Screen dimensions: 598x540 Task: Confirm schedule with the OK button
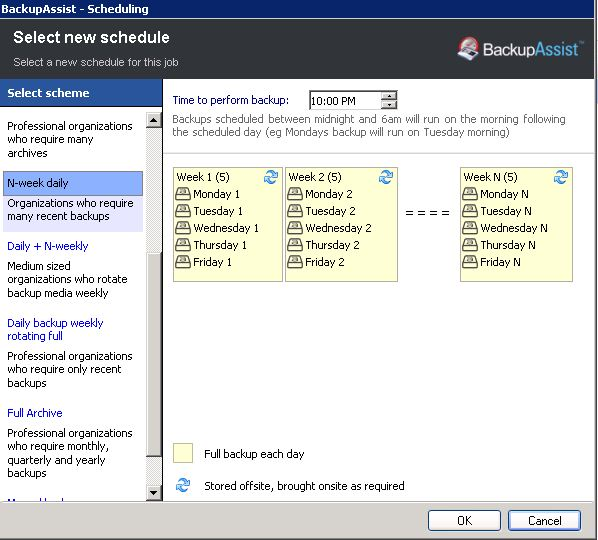pos(464,521)
